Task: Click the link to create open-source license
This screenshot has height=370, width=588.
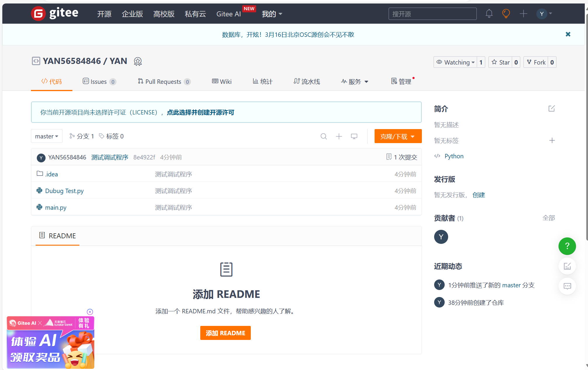Action: [201, 112]
